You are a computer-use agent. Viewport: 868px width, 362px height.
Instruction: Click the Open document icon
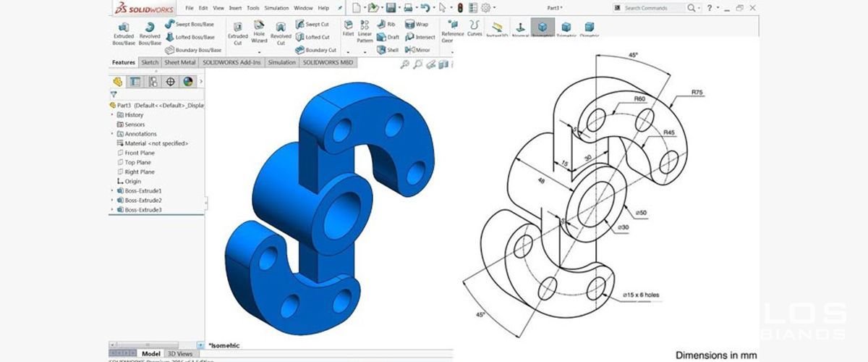pyautogui.click(x=373, y=8)
